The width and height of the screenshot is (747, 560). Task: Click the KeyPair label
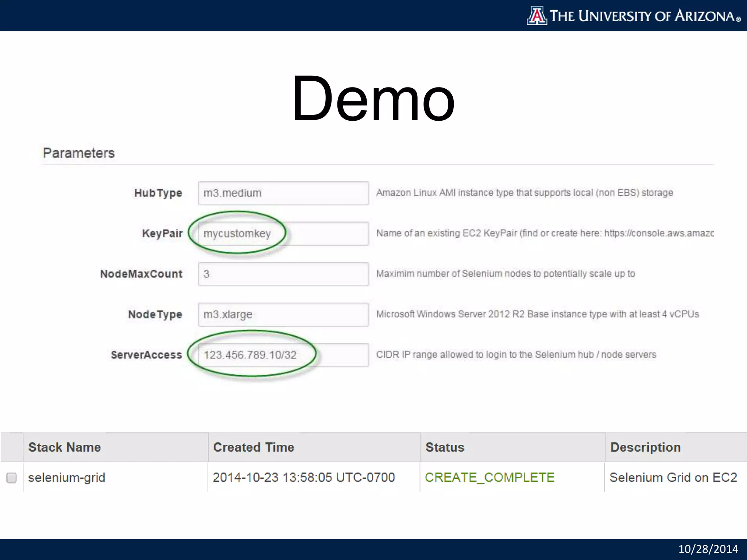(x=162, y=233)
